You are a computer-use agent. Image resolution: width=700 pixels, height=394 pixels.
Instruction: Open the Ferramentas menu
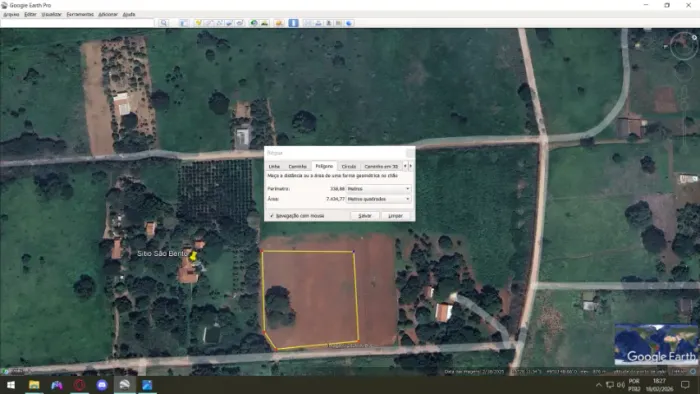click(x=80, y=14)
